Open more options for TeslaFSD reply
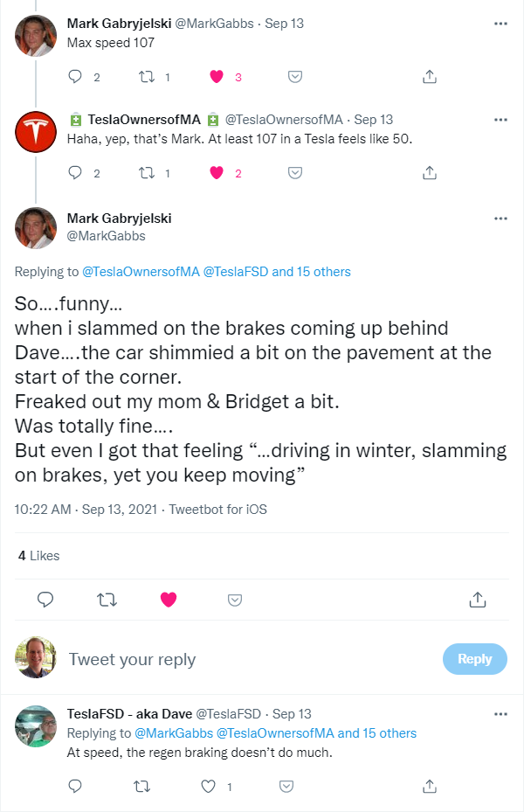 click(x=500, y=714)
